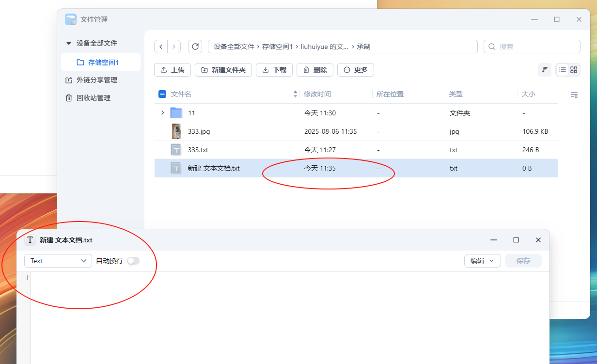Select 存储空间1 in the sidebar
The width and height of the screenshot is (597, 364).
(x=101, y=63)
